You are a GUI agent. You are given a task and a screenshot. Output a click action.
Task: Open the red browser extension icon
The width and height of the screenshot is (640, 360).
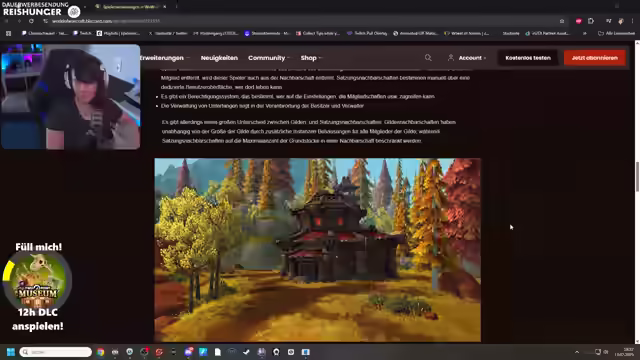(578, 21)
